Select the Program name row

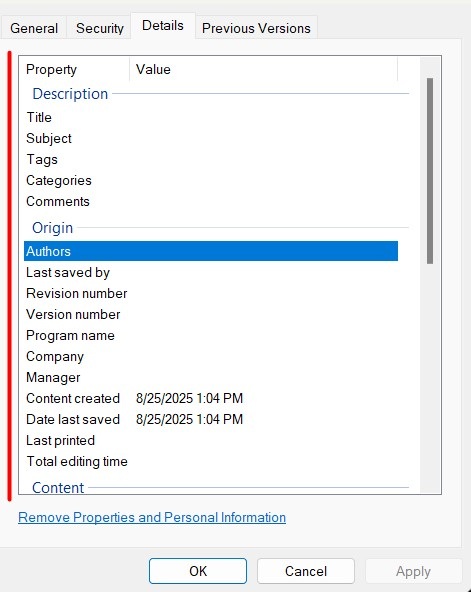coord(211,335)
